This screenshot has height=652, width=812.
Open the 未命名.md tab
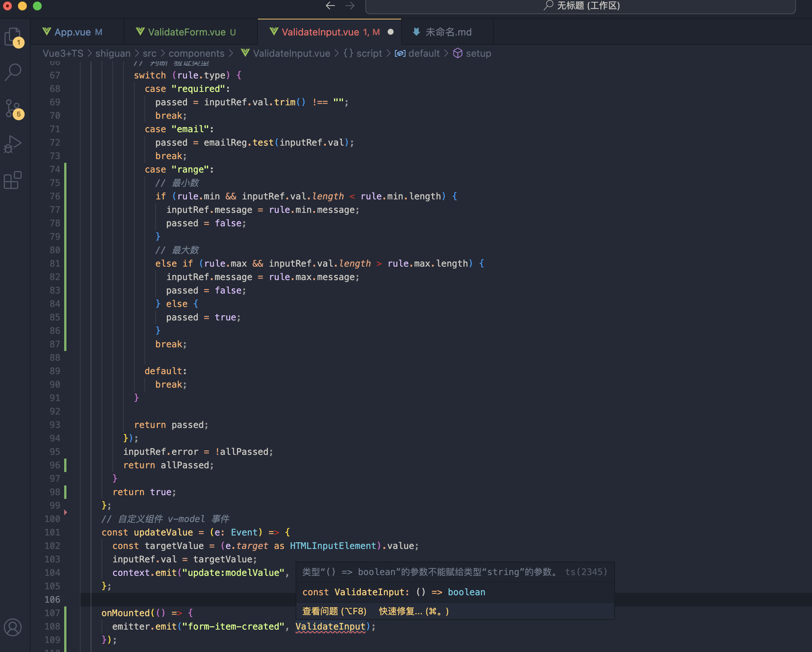(447, 32)
